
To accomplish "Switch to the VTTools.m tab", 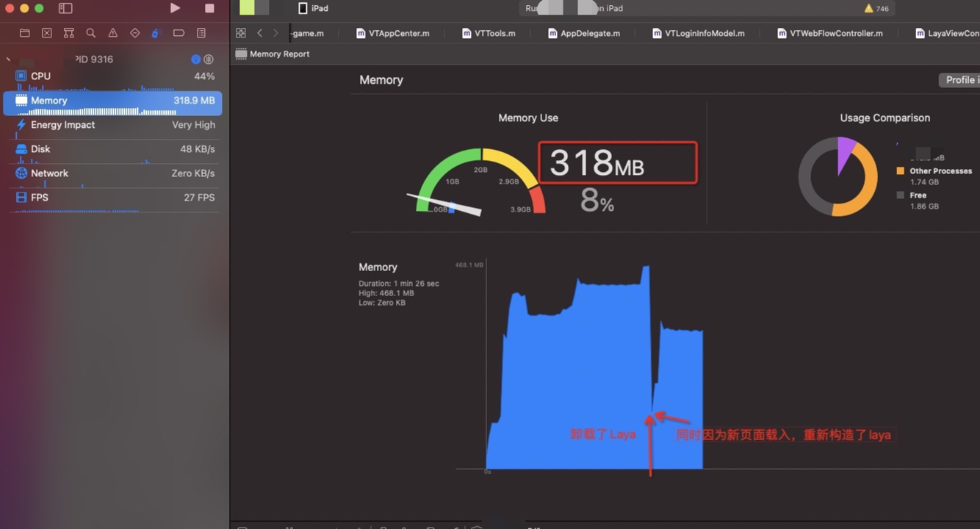I will 489,33.
